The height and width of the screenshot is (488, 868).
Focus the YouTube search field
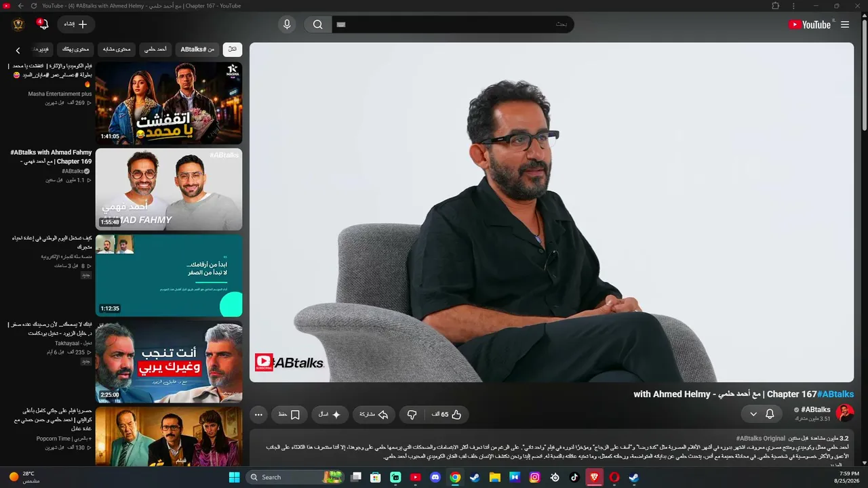pos(452,24)
